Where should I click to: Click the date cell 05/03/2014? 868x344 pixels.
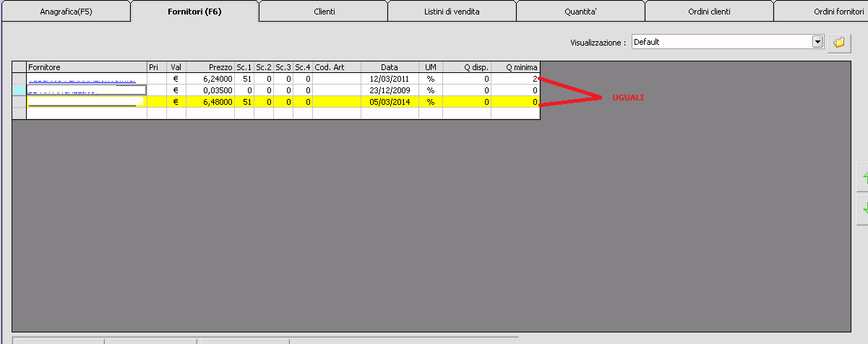(390, 102)
